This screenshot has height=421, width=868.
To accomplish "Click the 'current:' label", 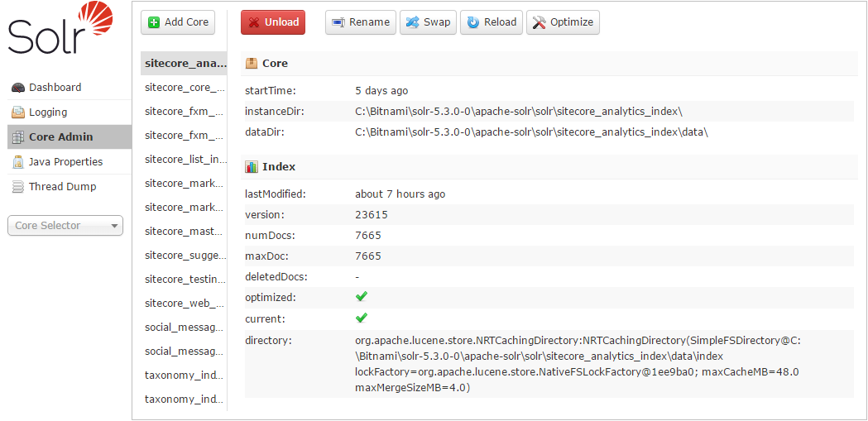I will point(265,318).
